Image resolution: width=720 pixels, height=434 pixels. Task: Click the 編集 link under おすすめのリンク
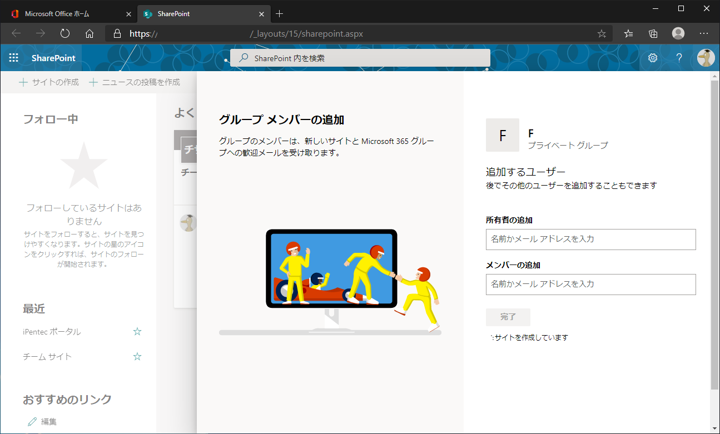[49, 421]
